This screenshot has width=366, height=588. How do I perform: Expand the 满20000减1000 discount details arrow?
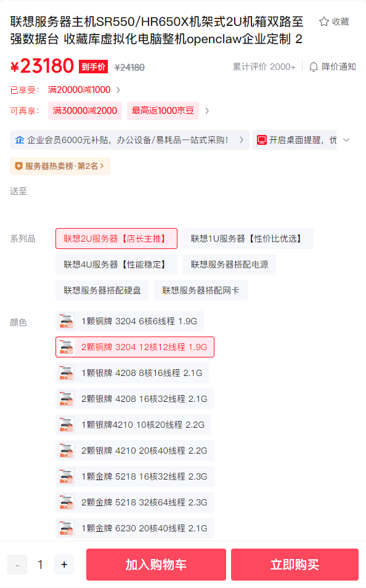118,90
